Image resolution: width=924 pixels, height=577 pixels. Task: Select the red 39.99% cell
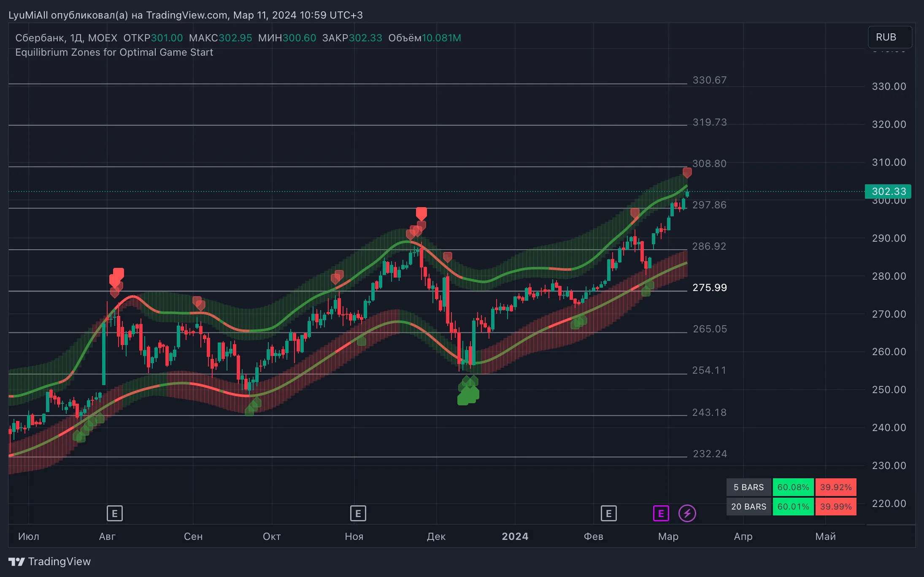pos(836,507)
